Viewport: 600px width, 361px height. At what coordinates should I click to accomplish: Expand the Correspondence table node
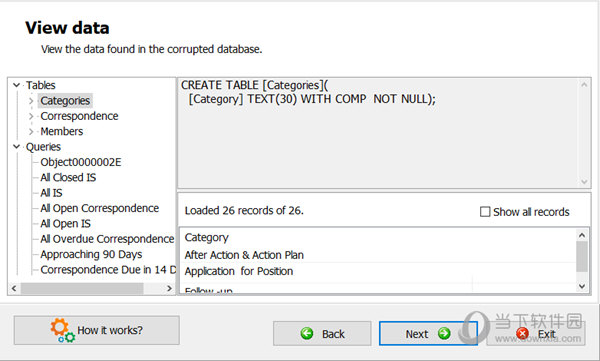tap(31, 116)
